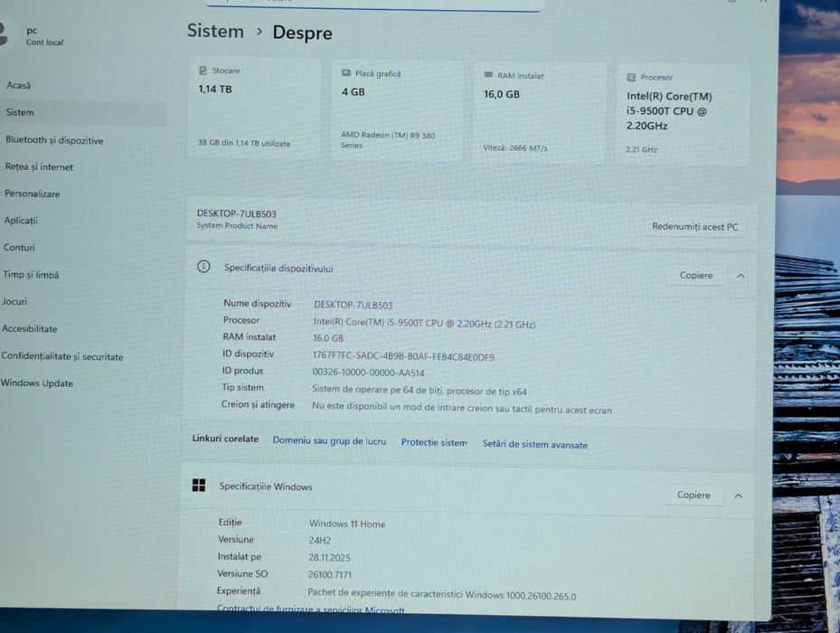Click 38 GB din 1,14 TB utilizate text
The image size is (840, 633).
point(244,143)
